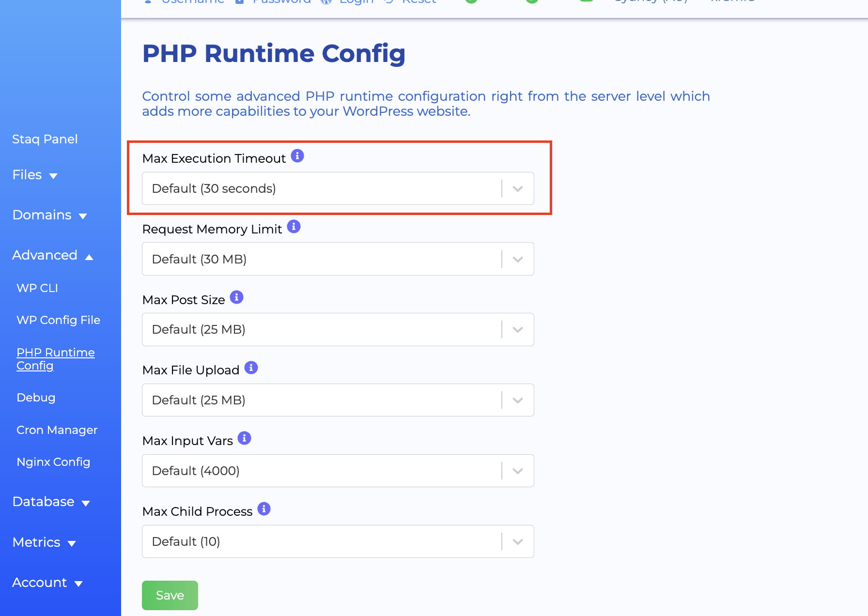
Task: Open the Debug page
Action: click(36, 398)
